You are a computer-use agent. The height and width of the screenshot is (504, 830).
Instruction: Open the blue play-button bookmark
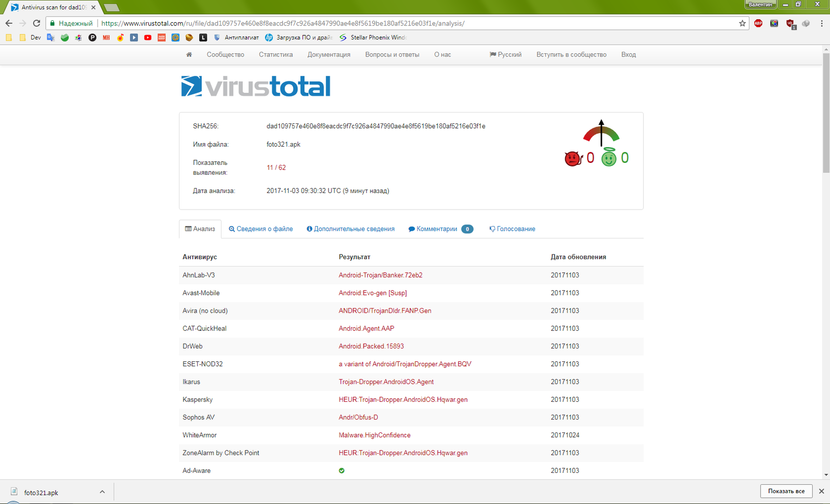pyautogui.click(x=134, y=37)
